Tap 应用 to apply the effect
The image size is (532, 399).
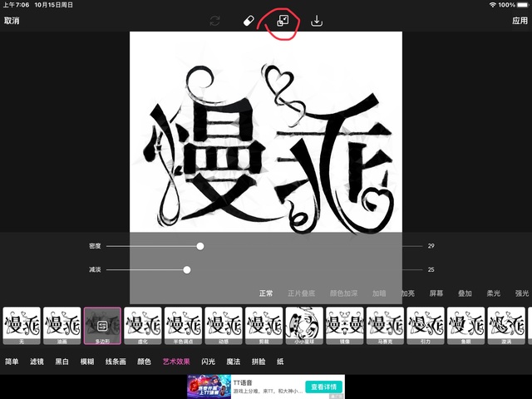coord(520,21)
